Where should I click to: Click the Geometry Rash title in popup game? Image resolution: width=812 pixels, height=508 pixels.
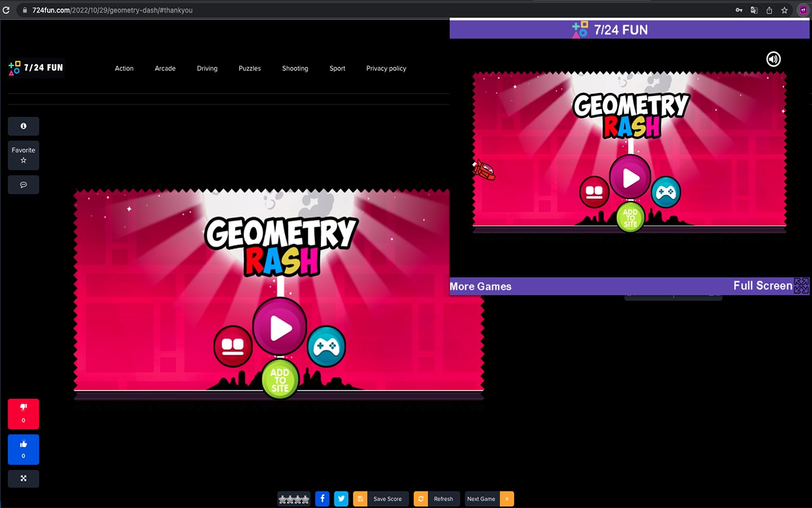click(x=631, y=116)
